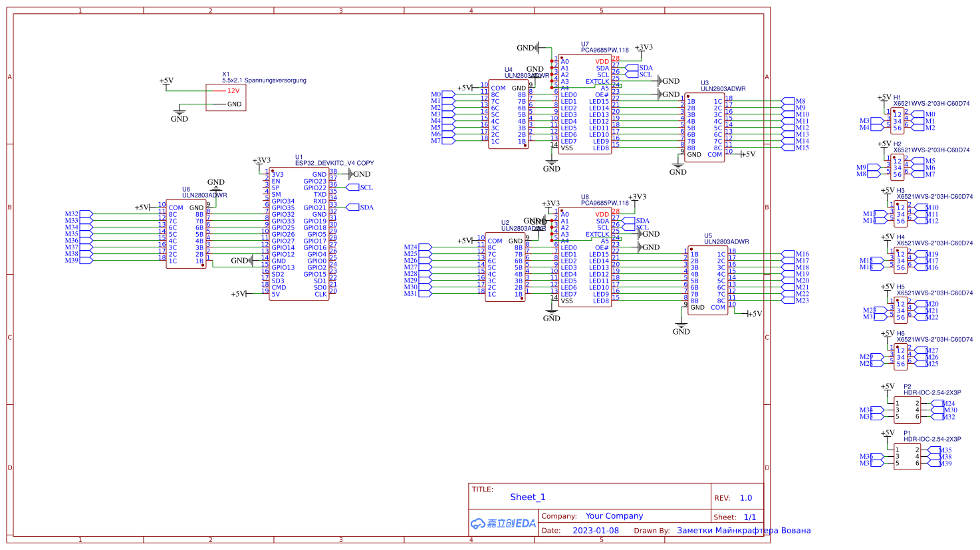Image resolution: width=980 pixels, height=550 pixels.
Task: Click the +3V3 power flag above U1
Action: click(259, 160)
